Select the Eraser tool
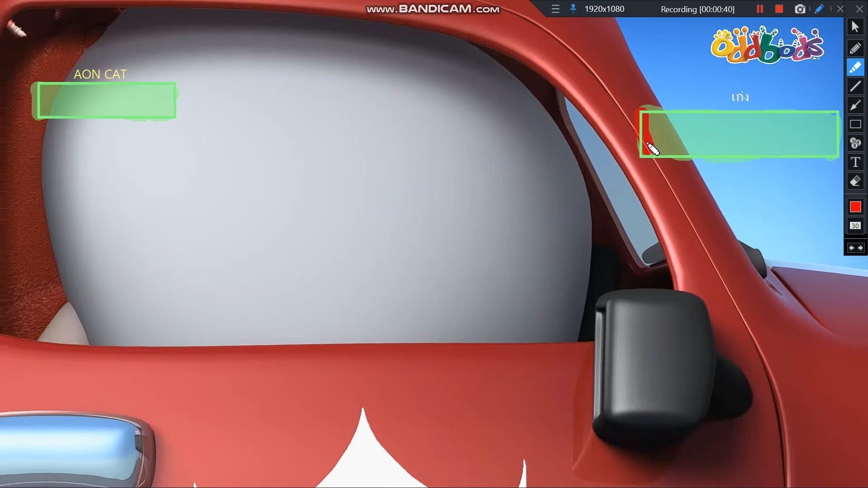The width and height of the screenshot is (868, 488). point(855,181)
